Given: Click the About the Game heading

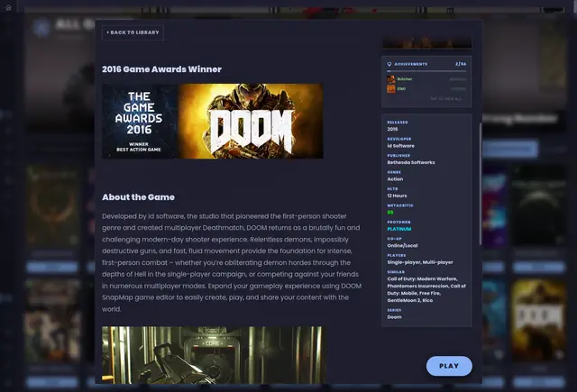Looking at the screenshot, I should (x=138, y=197).
